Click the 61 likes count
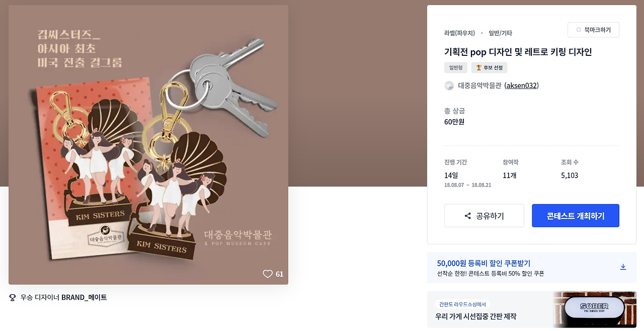Screen dimensions: 644x331 (x=280, y=274)
